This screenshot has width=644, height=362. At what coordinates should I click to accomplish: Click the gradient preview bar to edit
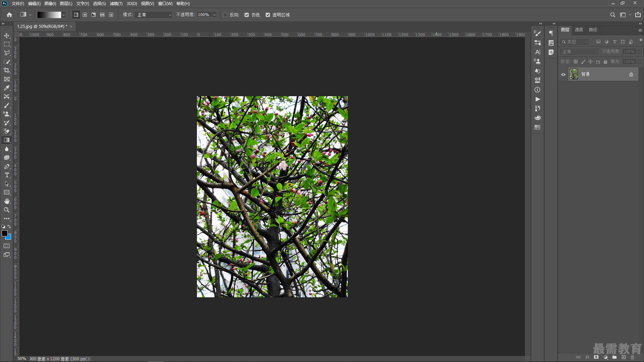coord(49,15)
